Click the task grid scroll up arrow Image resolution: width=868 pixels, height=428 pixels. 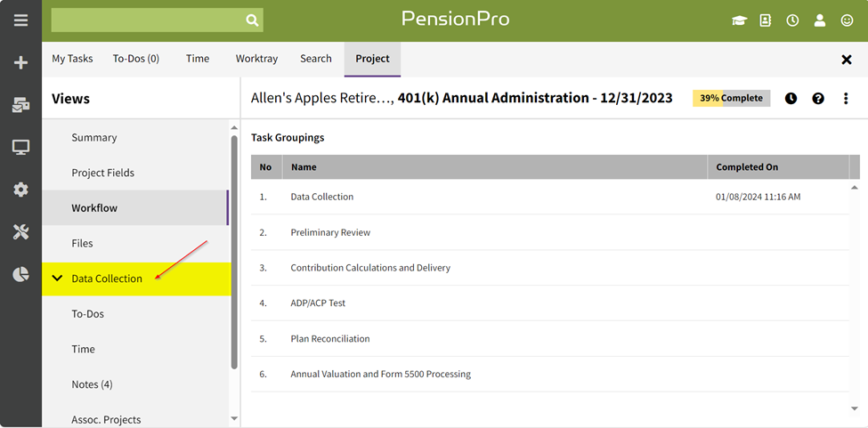(854, 188)
